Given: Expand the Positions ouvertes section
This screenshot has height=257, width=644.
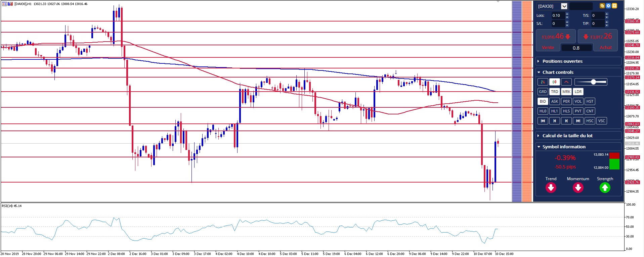Looking at the screenshot, I should (x=562, y=61).
